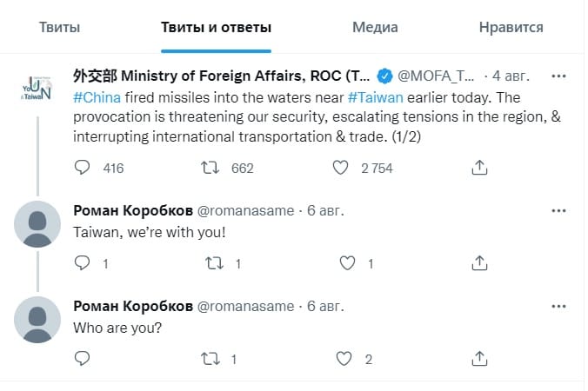The image size is (588, 391).
Task: Like the MOFA tweet with 2 754 likes
Action: point(340,168)
